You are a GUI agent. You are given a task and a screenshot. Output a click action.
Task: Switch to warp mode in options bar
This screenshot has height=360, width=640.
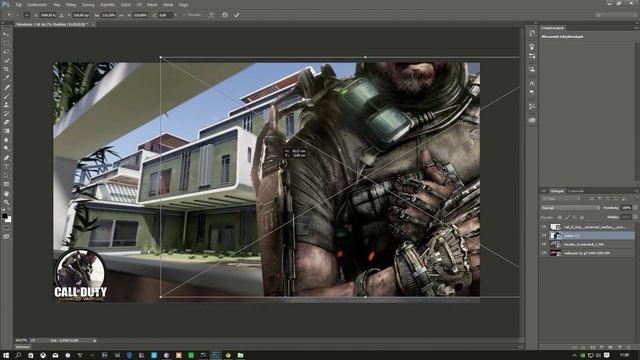(211, 15)
